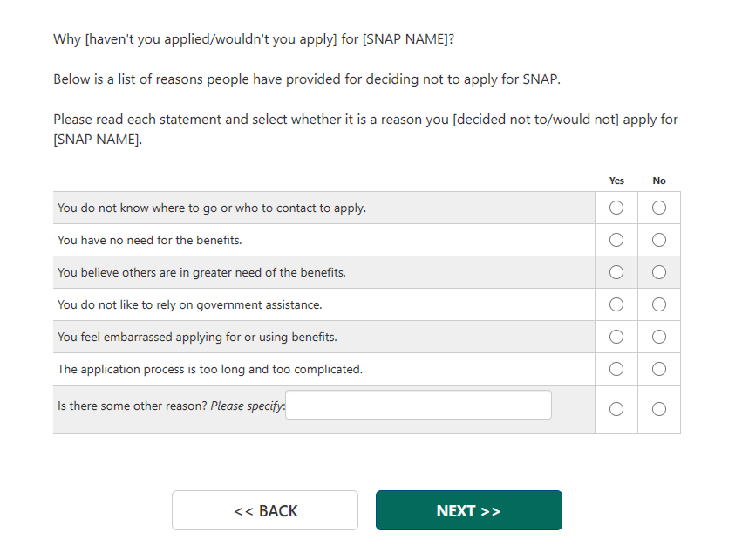Select Yes for not knowing where to apply
Image resolution: width=742 pixels, height=560 pixels.
tap(616, 208)
